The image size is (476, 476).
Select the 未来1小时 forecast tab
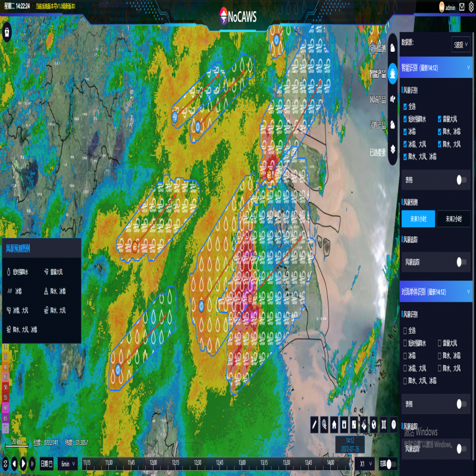pyautogui.click(x=418, y=219)
